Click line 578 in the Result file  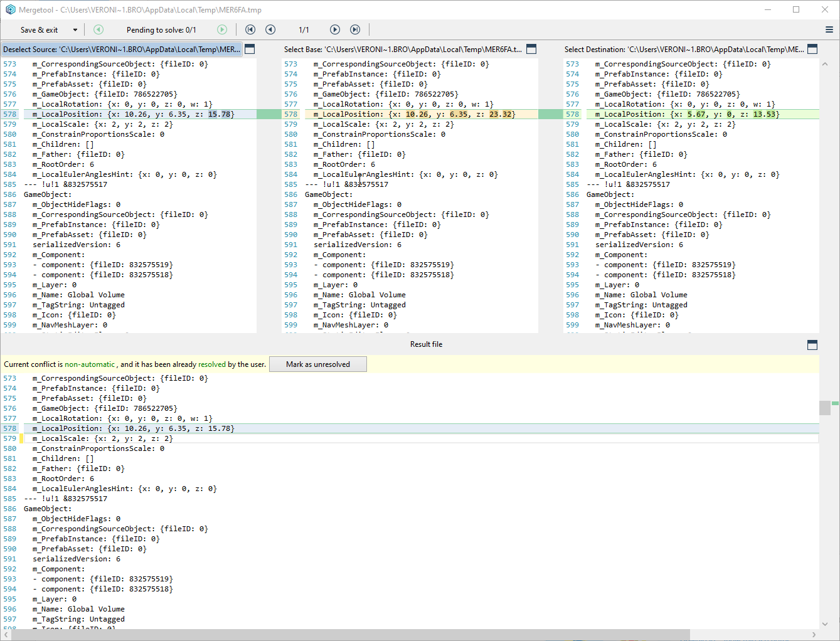[133, 428]
